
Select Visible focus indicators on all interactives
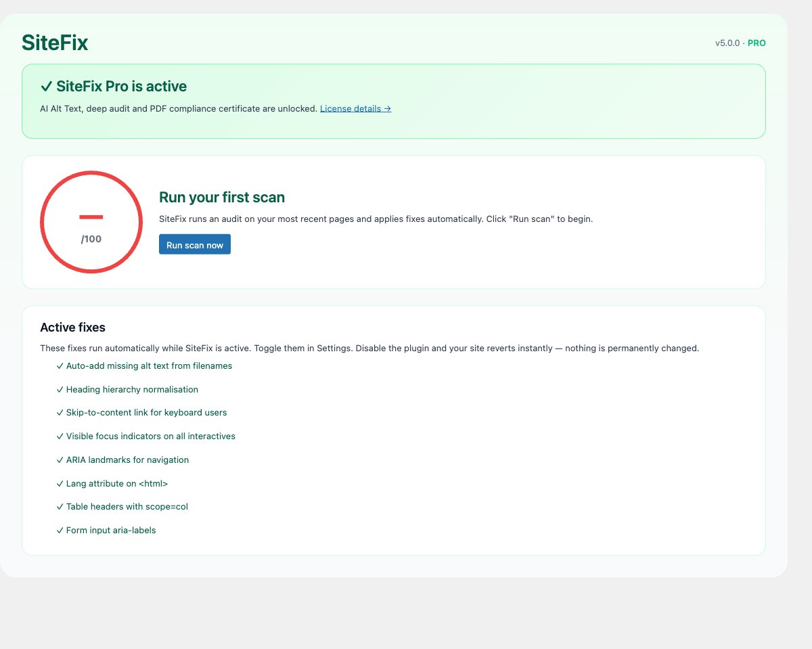pyautogui.click(x=145, y=436)
